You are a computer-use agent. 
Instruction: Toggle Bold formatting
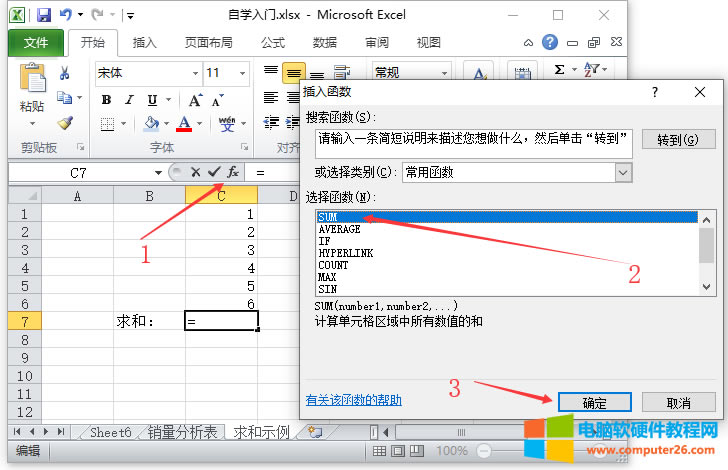(x=106, y=100)
